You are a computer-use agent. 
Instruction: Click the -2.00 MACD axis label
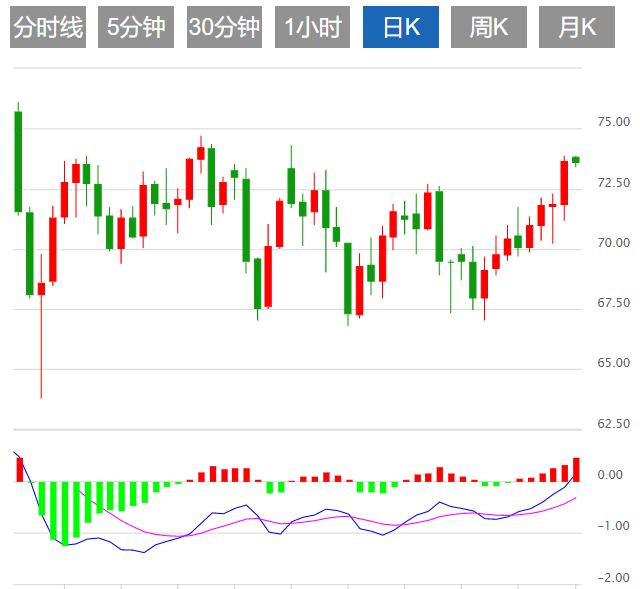coord(612,578)
